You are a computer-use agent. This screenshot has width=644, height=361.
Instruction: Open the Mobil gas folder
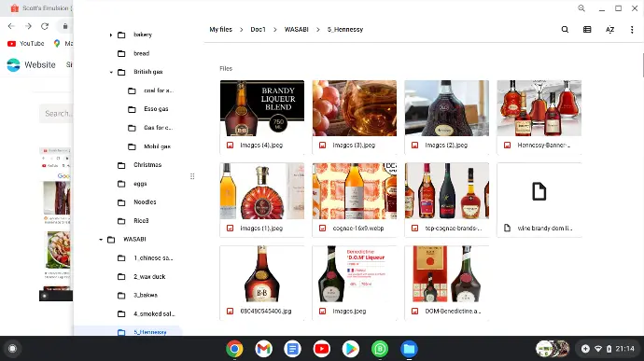pos(157,146)
